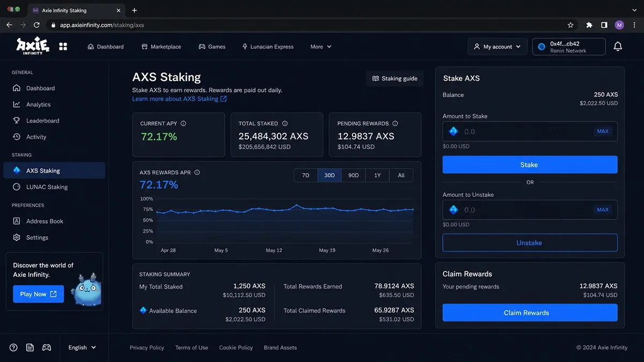Open the apps grid icon
The image size is (644, 362).
click(x=63, y=47)
